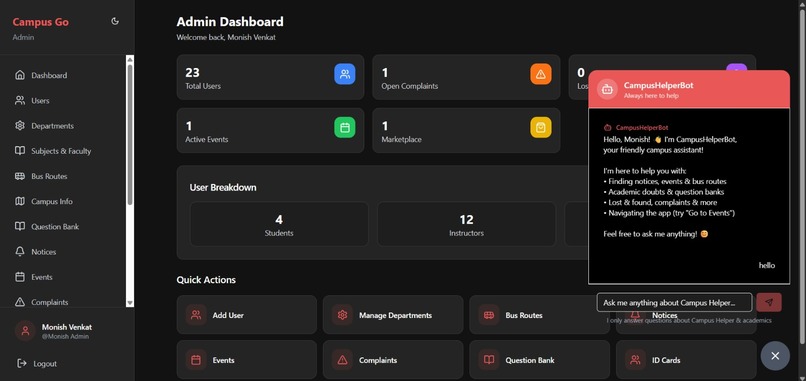
Task: Click the Add User quick action
Action: coord(247,315)
